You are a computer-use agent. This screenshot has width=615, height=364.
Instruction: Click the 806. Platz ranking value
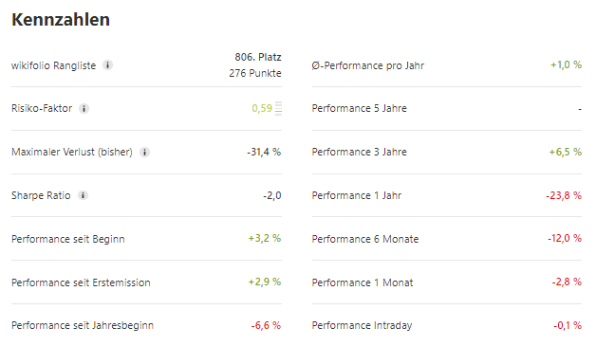pyautogui.click(x=258, y=57)
